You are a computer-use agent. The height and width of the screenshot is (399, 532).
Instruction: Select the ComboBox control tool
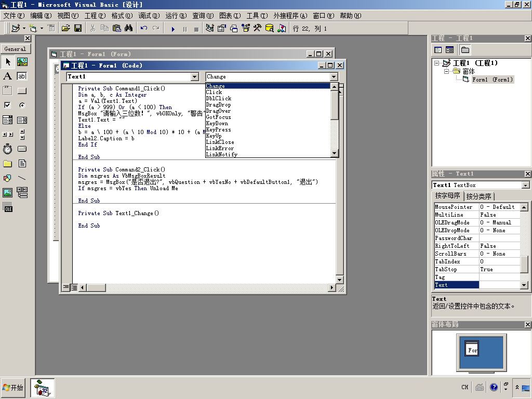click(8, 120)
